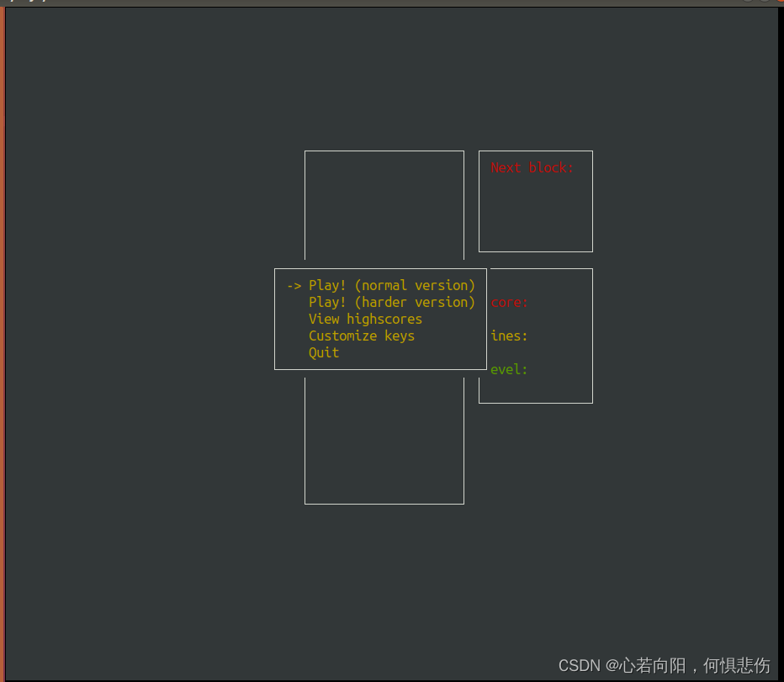784x682 pixels.
Task: Select Play! (normal version) menu entry
Action: tap(392, 285)
